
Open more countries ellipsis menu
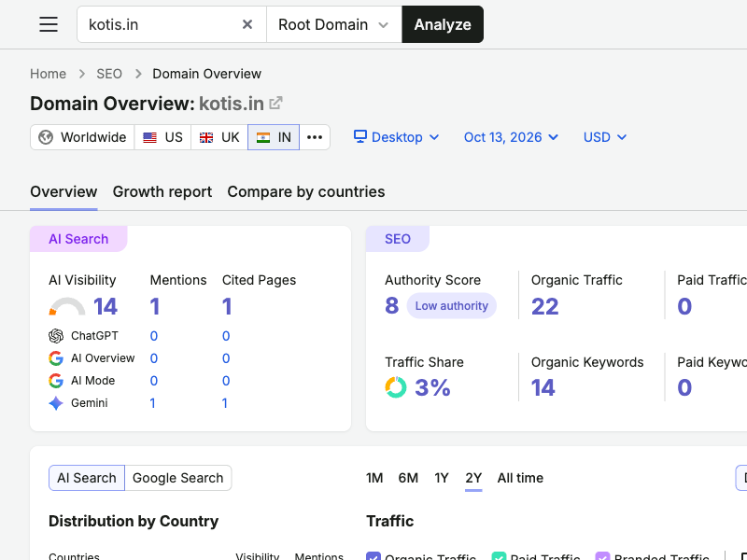[315, 137]
